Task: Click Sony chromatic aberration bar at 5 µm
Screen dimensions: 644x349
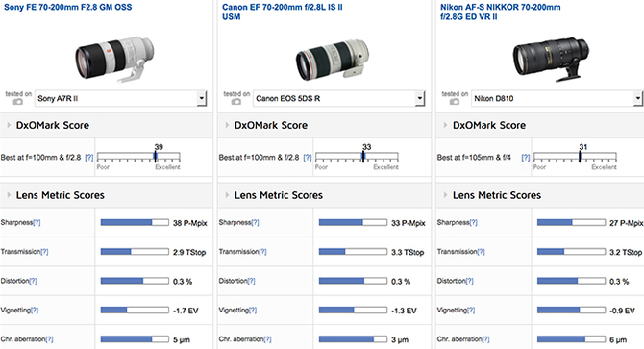Action: (x=135, y=339)
